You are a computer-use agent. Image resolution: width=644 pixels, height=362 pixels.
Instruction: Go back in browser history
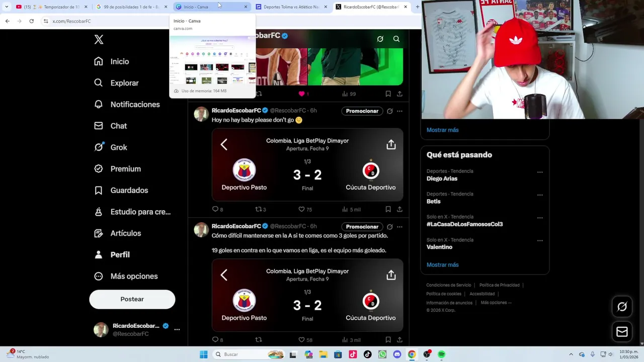[7, 21]
